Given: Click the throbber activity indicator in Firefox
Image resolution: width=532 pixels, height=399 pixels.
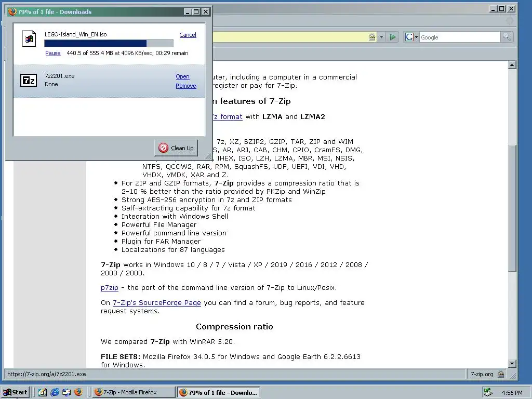Looking at the screenshot, I should 509,21.
